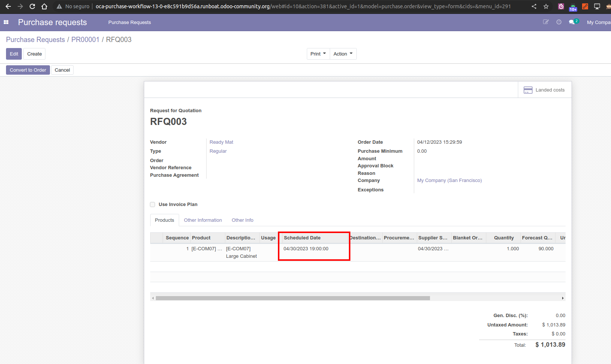The width and height of the screenshot is (611, 364).
Task: Open the activities clock icon
Action: (559, 22)
